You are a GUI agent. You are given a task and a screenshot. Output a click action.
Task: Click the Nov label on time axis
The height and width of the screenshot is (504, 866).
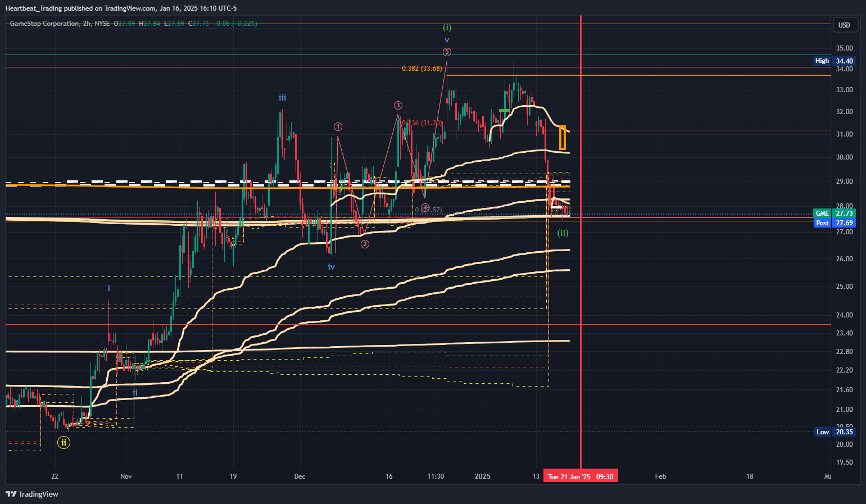pos(126,476)
